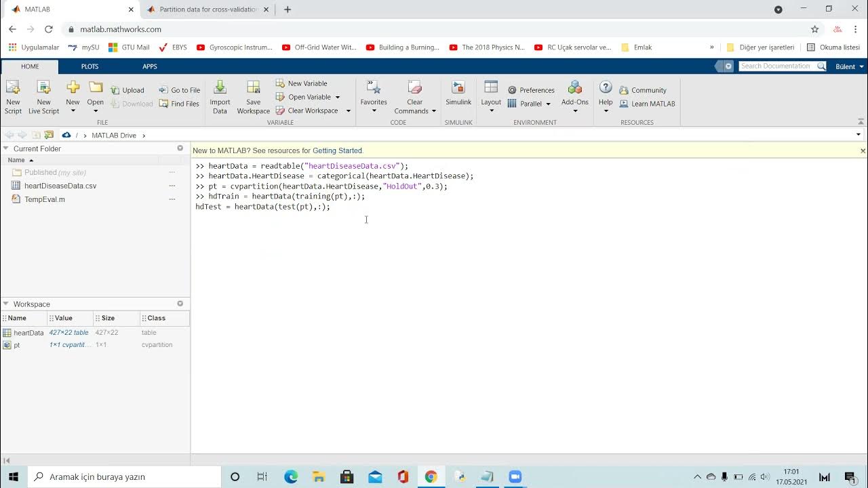Switch to the HOME ribbon tab
Image resolution: width=868 pixels, height=488 pixels.
(x=30, y=66)
